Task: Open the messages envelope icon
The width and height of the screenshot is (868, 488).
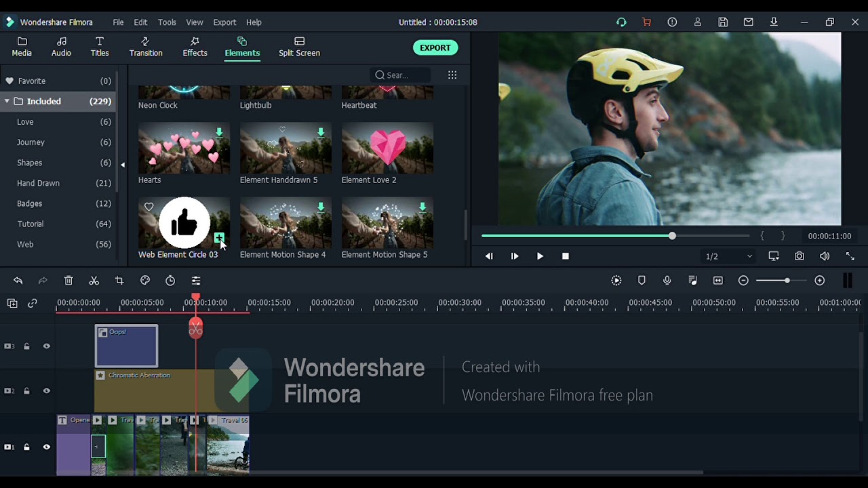Action: pos(748,22)
